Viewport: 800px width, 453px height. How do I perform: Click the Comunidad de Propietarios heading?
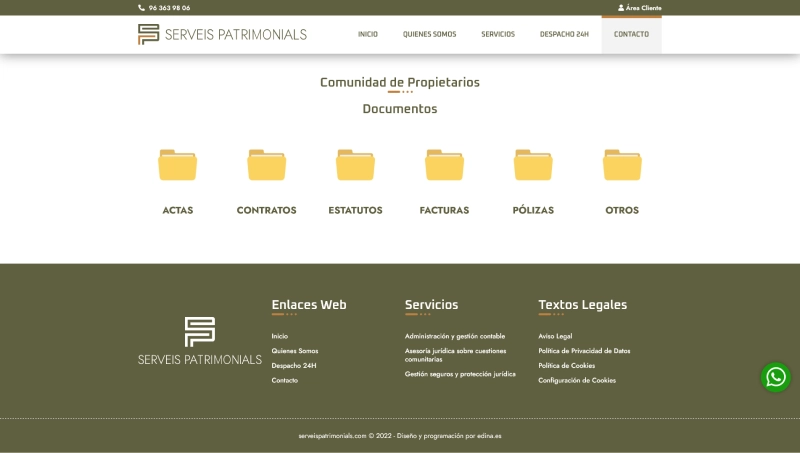click(400, 83)
